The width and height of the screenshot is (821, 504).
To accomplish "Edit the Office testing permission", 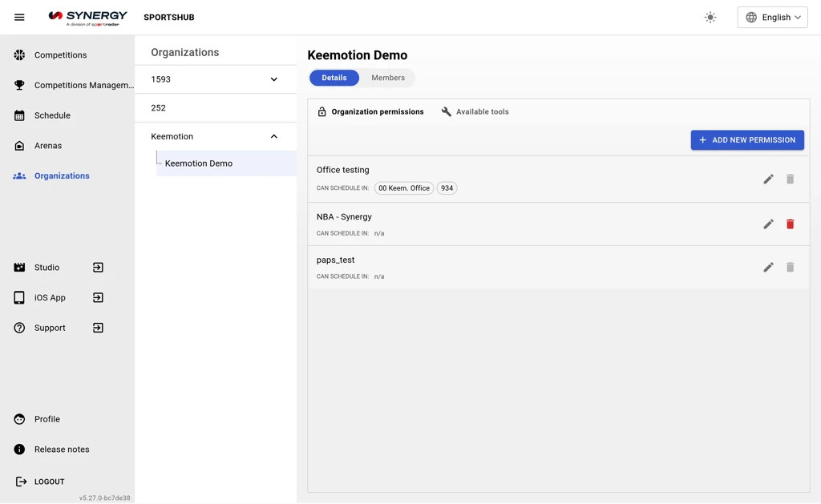I will pyautogui.click(x=768, y=179).
